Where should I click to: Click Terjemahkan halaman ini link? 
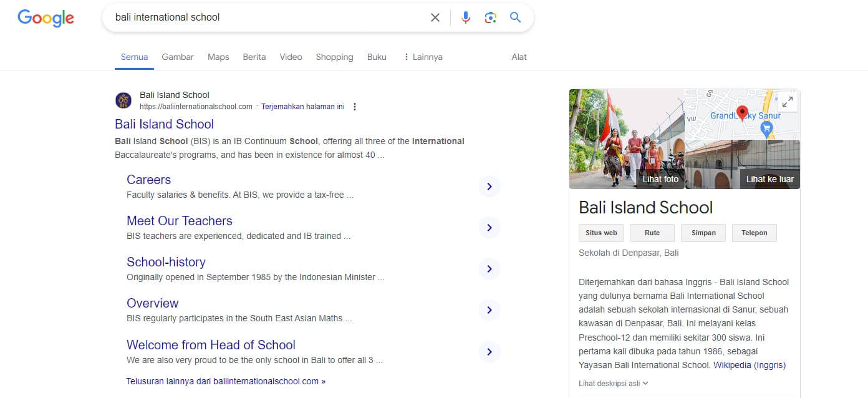click(x=302, y=107)
